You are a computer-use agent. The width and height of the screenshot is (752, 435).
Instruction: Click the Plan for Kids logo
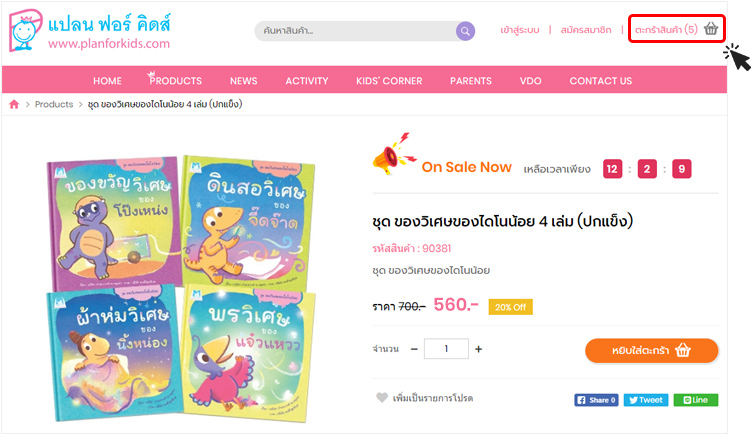[90, 30]
